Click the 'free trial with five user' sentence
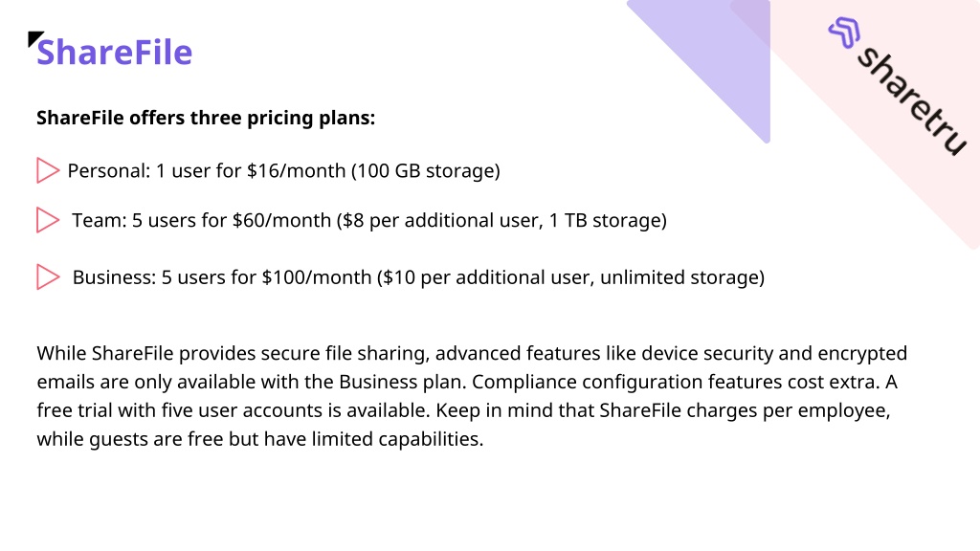Screen dimensions: 980x551 [x=233, y=410]
